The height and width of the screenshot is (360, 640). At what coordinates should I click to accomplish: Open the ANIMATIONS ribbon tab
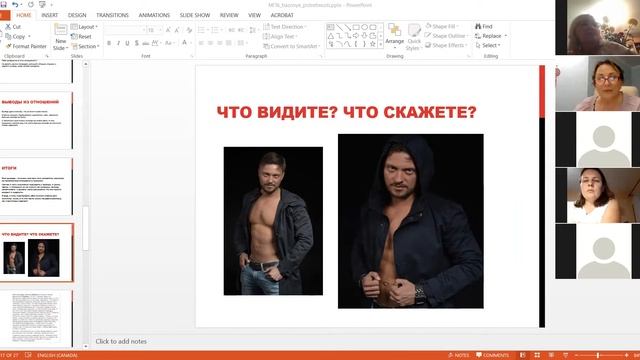(154, 15)
